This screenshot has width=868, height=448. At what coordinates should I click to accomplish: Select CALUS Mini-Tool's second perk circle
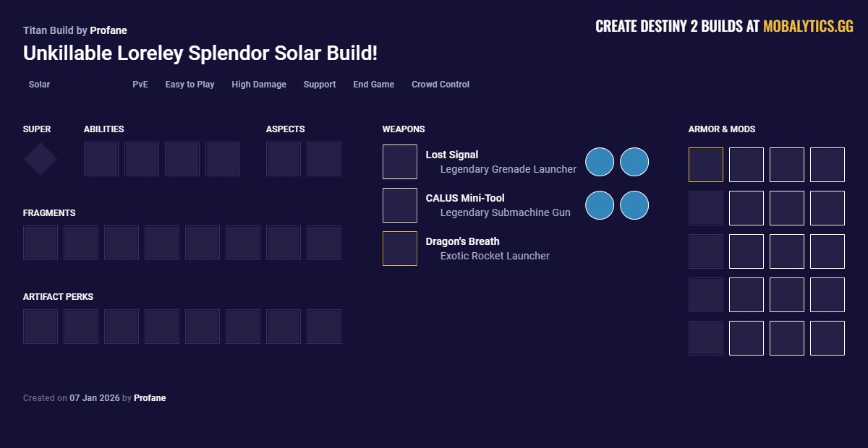[x=634, y=205]
